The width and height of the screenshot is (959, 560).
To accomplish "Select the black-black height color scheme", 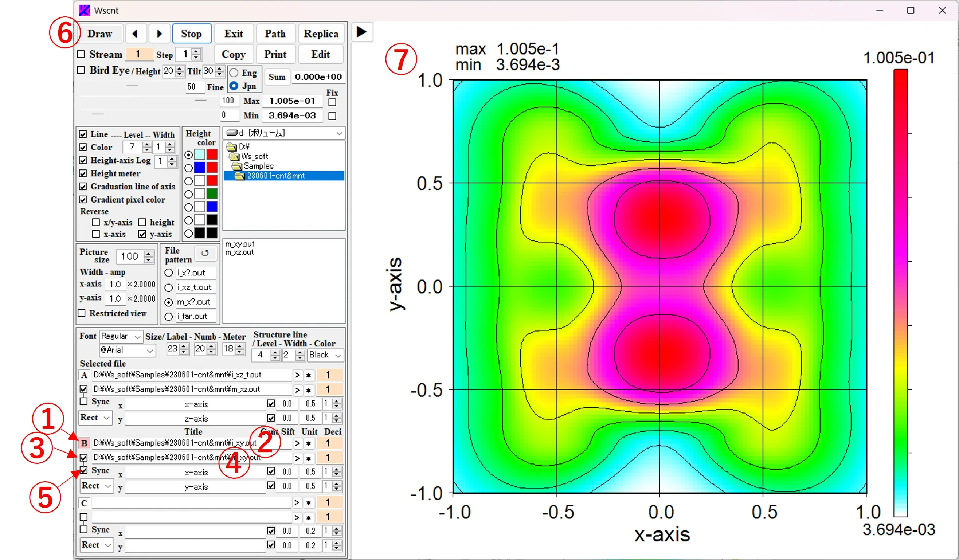I will click(188, 233).
